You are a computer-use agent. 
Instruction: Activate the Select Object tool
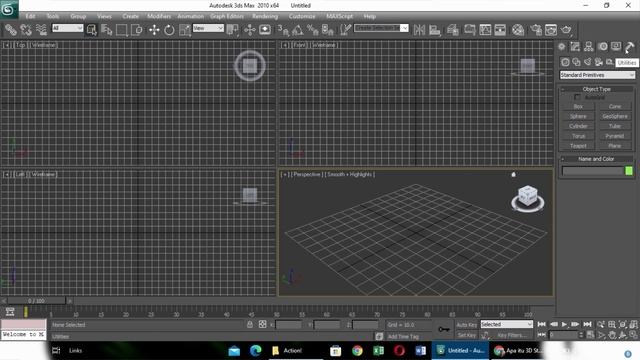tap(92, 30)
